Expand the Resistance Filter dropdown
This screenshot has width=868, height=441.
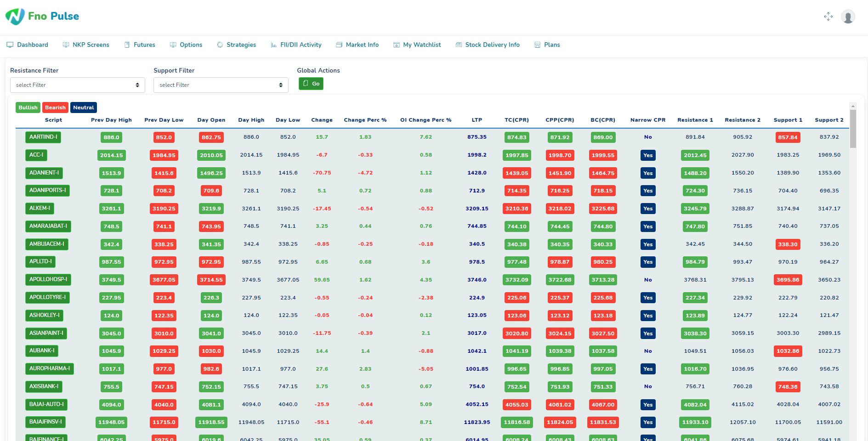coord(78,85)
